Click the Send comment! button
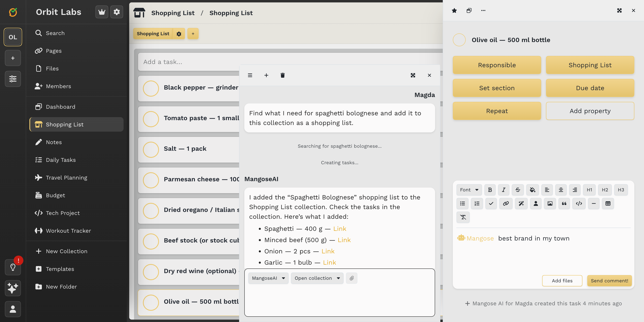 [609, 281]
